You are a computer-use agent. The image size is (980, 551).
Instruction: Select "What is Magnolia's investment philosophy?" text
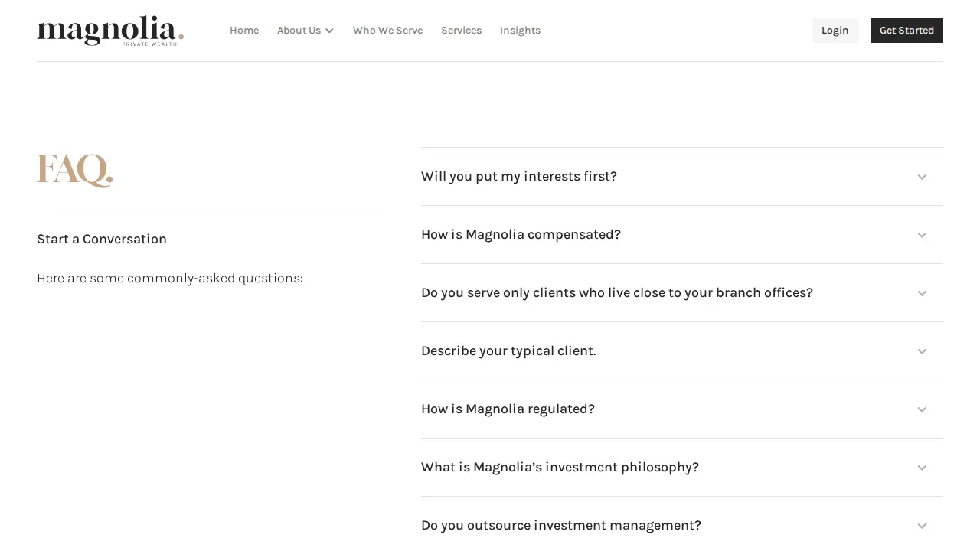click(560, 468)
